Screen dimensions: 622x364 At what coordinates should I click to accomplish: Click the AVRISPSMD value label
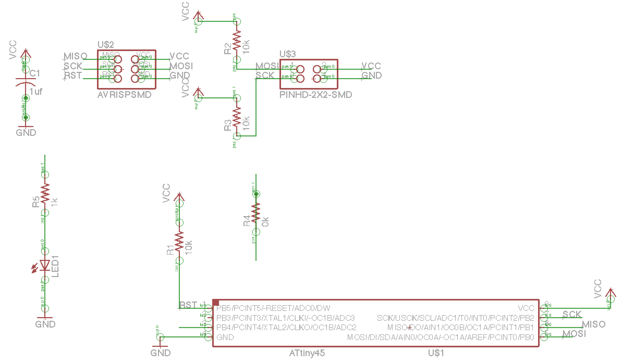124,95
